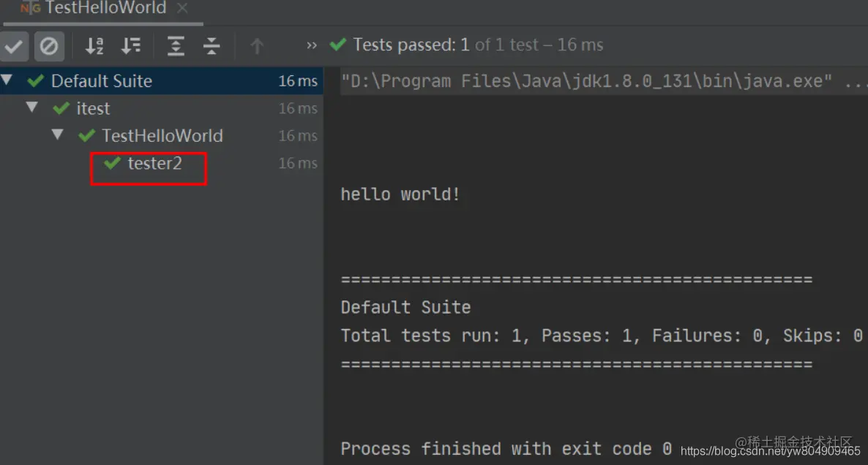Select the tester2 test result
The width and height of the screenshot is (868, 465).
click(154, 163)
